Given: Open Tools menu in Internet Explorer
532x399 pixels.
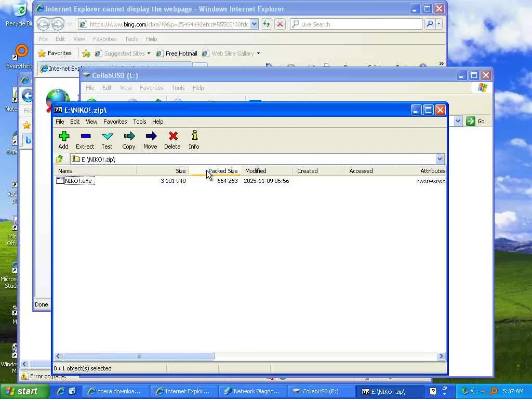Looking at the screenshot, I should coord(131,39).
